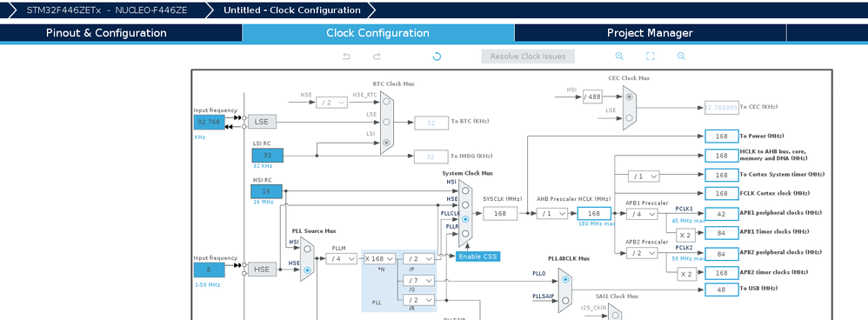Viewport: 868px width, 320px height.
Task: Edit the LSE input frequency 32.768 field
Action: point(210,123)
